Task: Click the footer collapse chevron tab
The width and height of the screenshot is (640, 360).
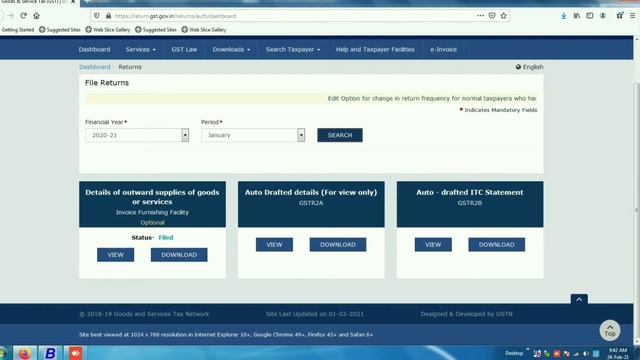Action: (x=579, y=299)
